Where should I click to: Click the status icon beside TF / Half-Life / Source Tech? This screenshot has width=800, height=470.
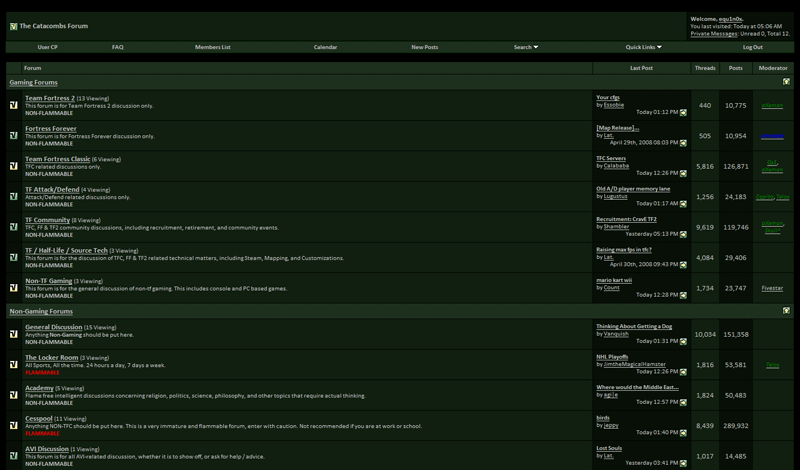coord(14,257)
